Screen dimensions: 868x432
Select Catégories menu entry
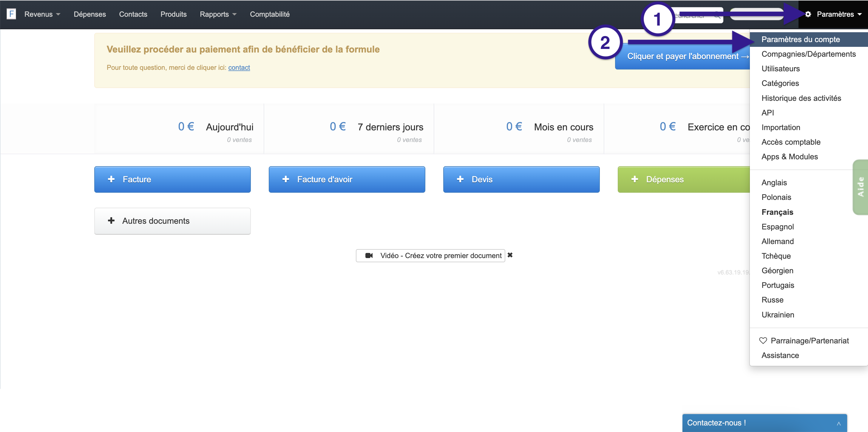pyautogui.click(x=809, y=83)
